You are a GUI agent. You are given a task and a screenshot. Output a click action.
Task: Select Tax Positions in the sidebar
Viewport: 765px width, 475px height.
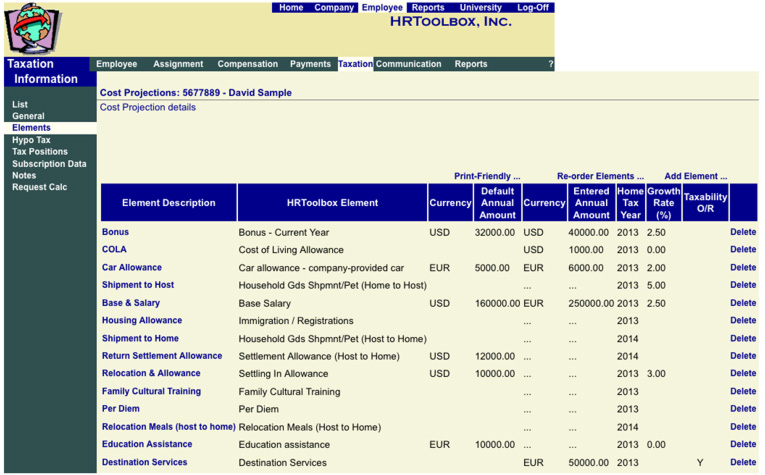click(40, 152)
